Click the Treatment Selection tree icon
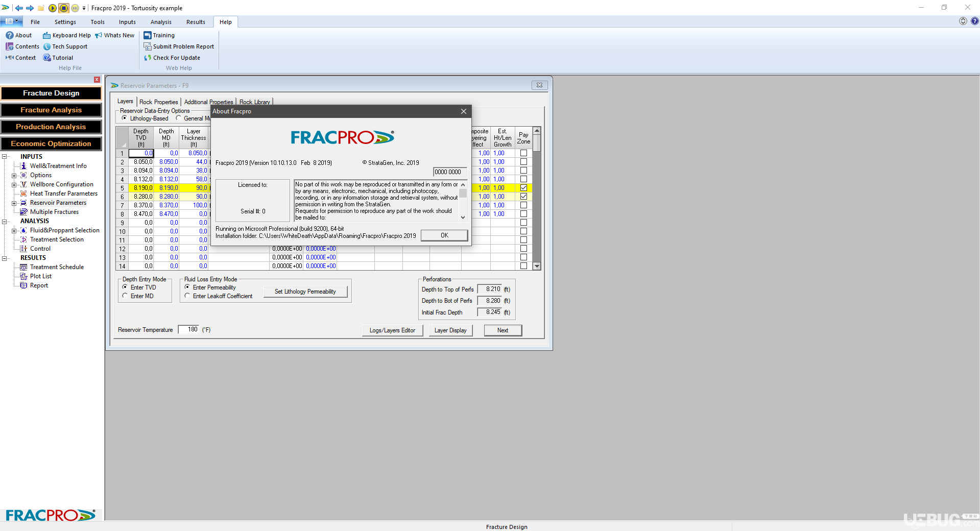This screenshot has width=980, height=531. (23, 239)
